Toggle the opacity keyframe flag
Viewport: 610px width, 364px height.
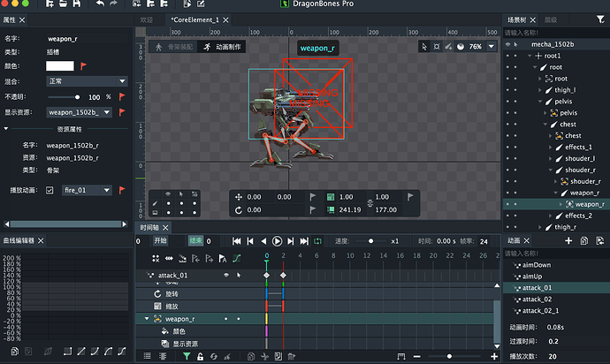click(x=122, y=96)
